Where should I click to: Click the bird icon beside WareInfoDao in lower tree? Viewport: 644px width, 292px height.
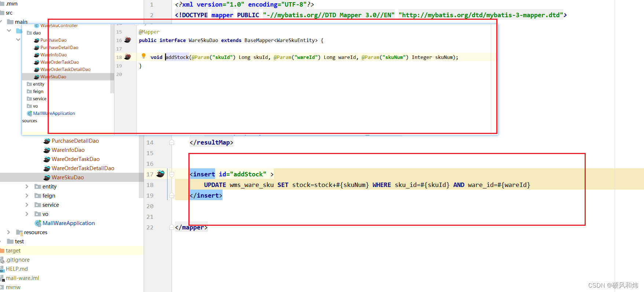(47, 150)
